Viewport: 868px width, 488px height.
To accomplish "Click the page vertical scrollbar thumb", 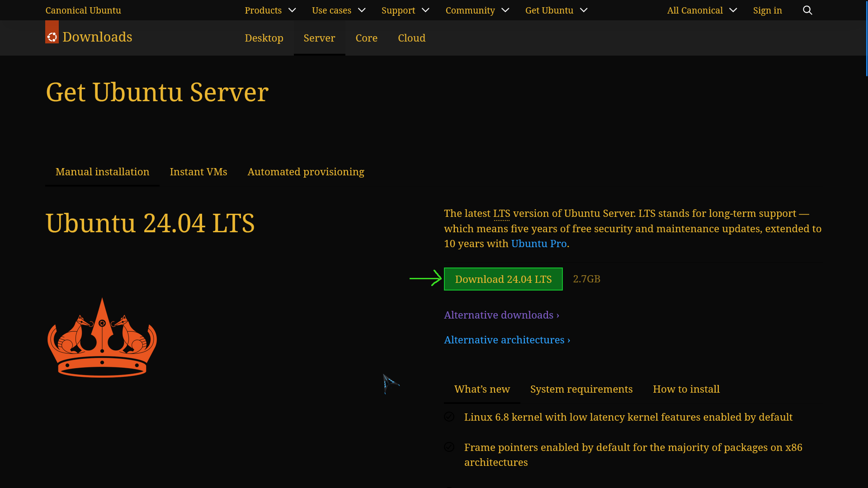I will [866, 38].
